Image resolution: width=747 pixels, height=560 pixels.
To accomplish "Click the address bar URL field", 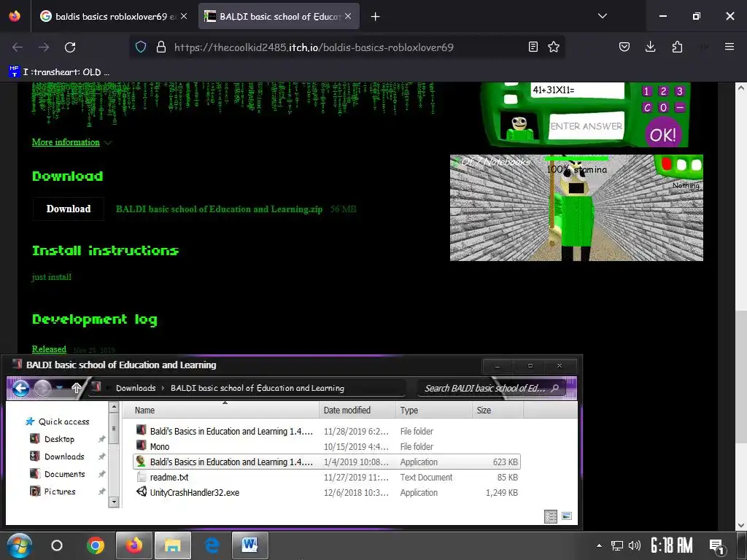I will point(348,47).
